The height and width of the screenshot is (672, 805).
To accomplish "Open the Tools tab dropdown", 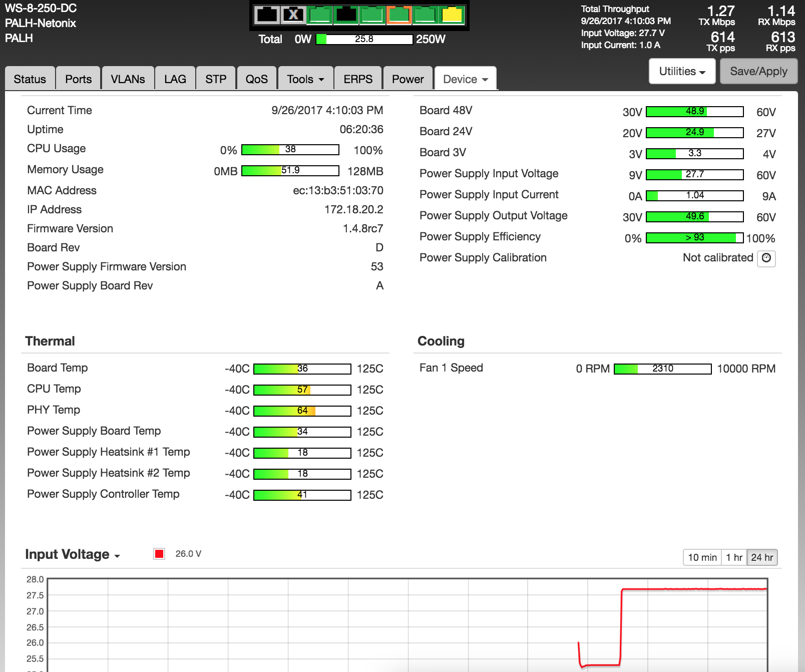I will 305,79.
